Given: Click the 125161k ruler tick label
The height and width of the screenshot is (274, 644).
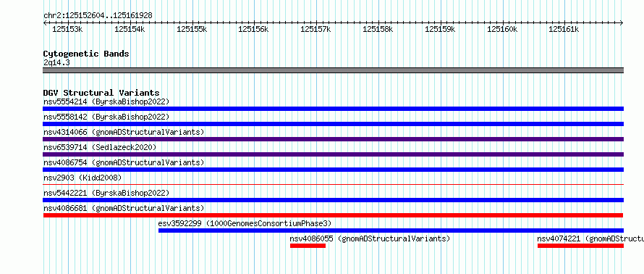Looking at the screenshot, I should pos(564,29).
